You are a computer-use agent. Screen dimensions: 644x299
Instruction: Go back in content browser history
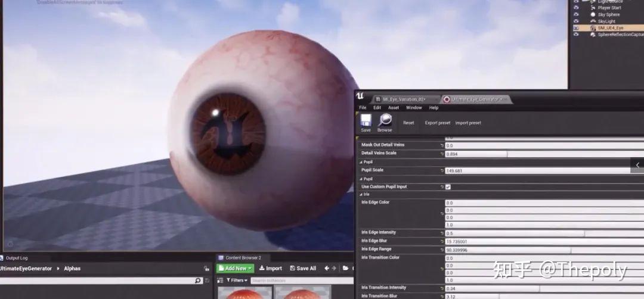click(x=327, y=268)
